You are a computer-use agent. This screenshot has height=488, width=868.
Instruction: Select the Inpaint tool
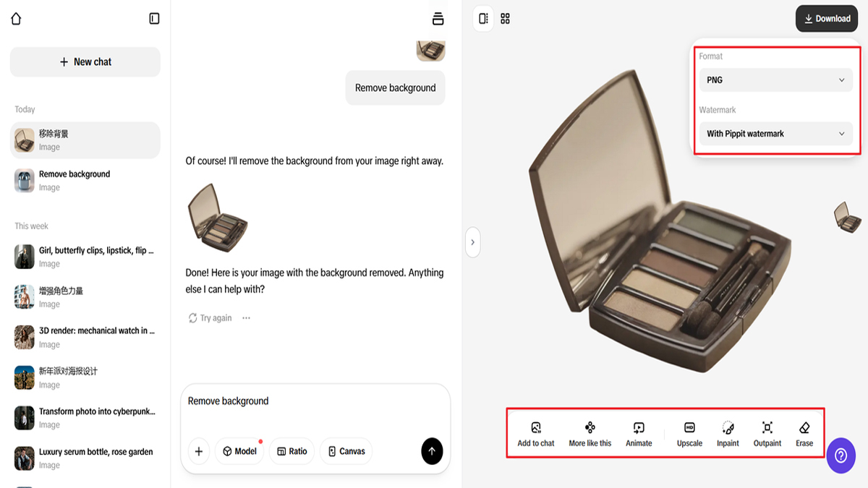[728, 434]
